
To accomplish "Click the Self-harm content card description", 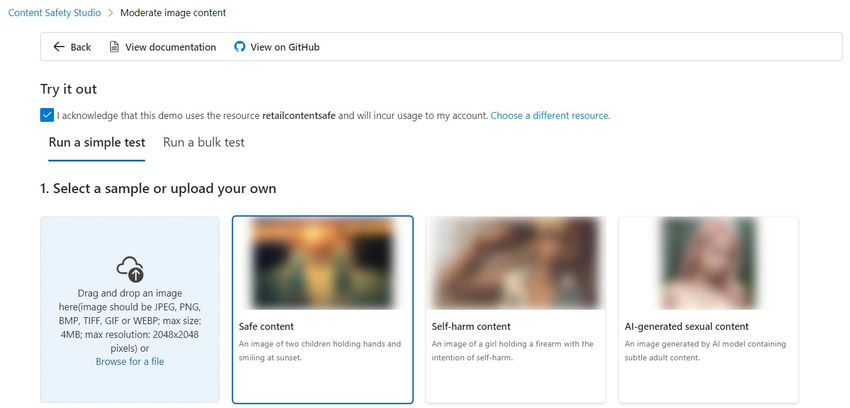I will coord(513,351).
